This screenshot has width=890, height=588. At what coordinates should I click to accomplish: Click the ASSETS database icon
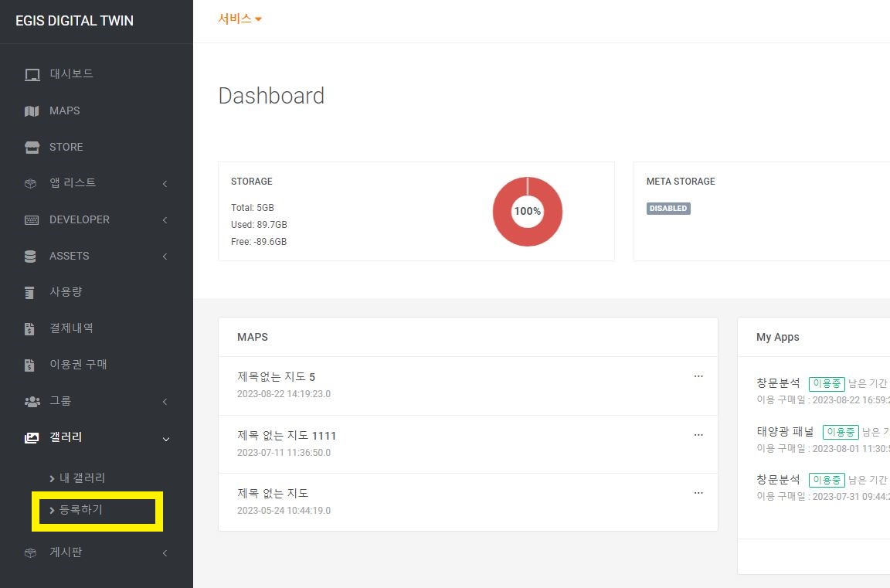pos(31,257)
